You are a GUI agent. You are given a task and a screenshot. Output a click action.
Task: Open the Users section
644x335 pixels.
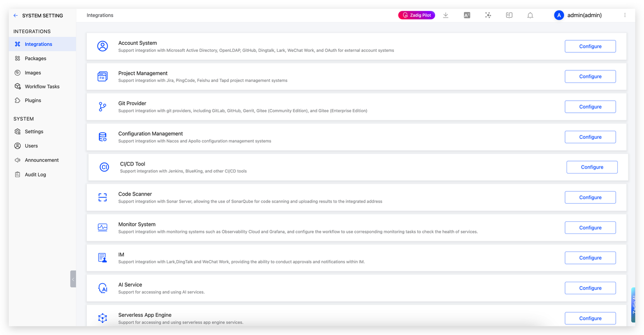(31, 146)
